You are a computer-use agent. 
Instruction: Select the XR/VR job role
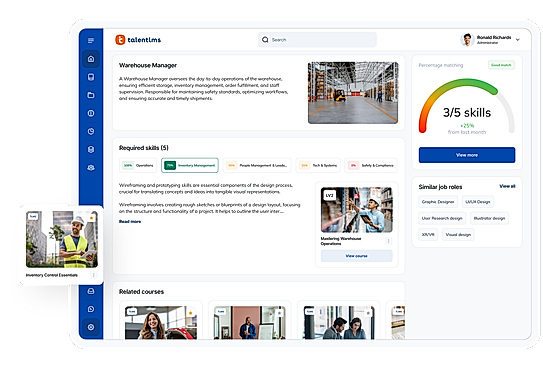click(x=428, y=234)
